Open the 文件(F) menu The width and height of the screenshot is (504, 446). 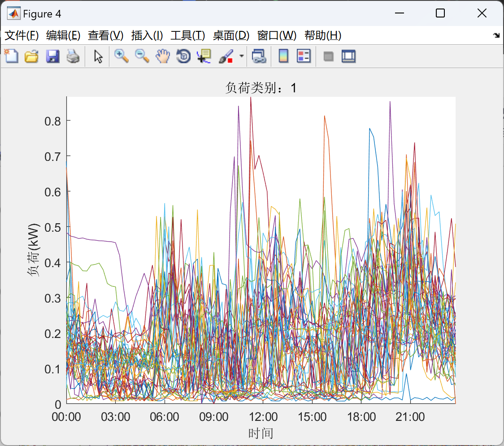[22, 35]
